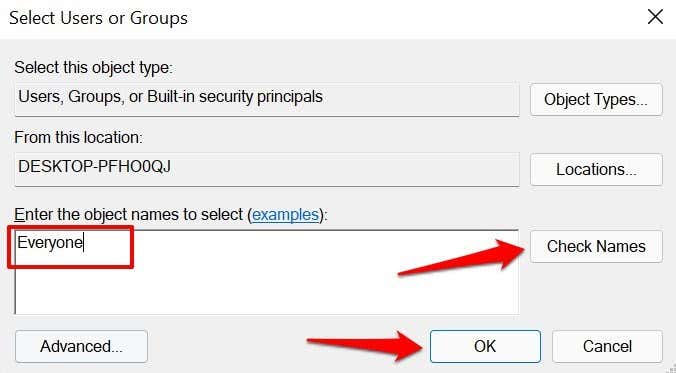
Task: Click the object type read-only field
Action: click(x=266, y=100)
